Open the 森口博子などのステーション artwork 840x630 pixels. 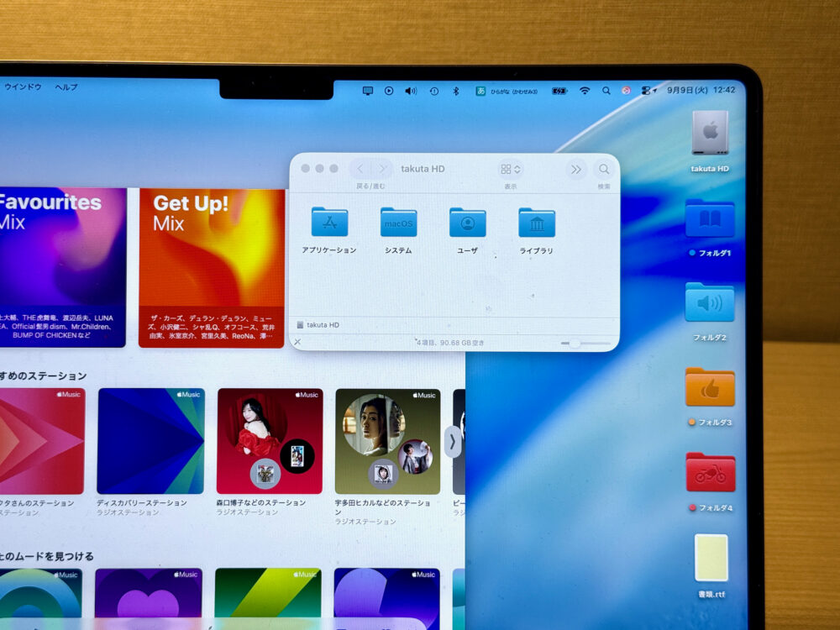click(270, 441)
